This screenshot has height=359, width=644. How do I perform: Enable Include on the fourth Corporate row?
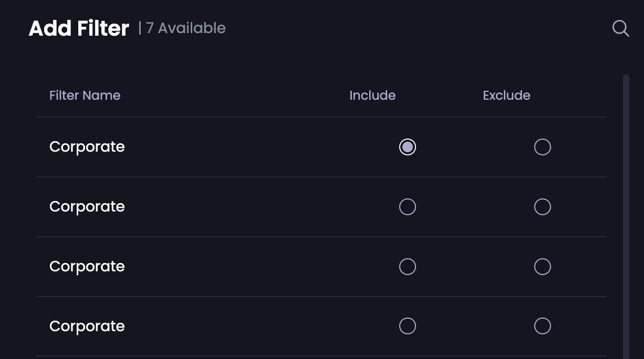407,326
